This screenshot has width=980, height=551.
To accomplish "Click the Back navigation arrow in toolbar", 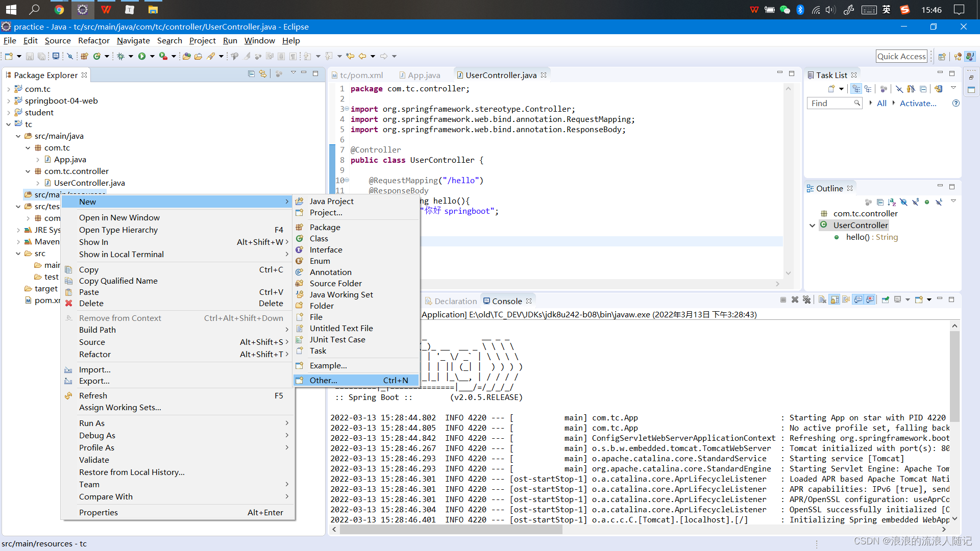I will [362, 56].
